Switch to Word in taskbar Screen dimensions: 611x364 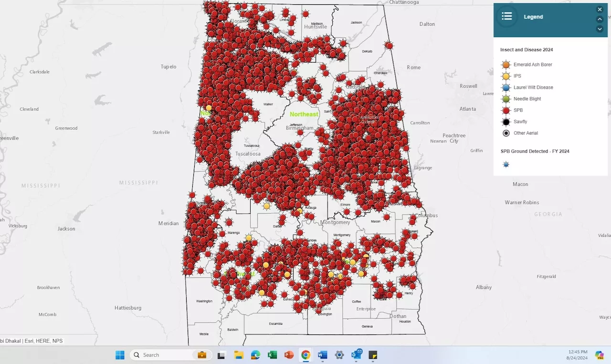pos(322,355)
